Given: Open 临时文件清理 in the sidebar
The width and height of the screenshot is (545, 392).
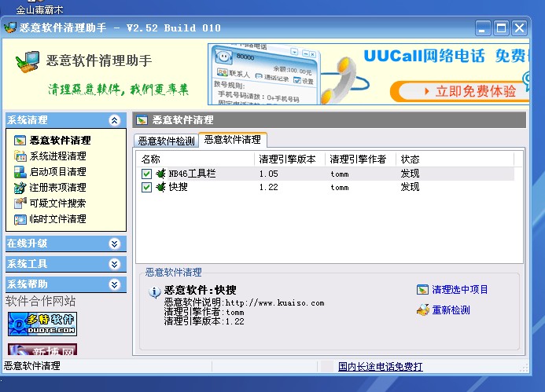Looking at the screenshot, I should (57, 219).
